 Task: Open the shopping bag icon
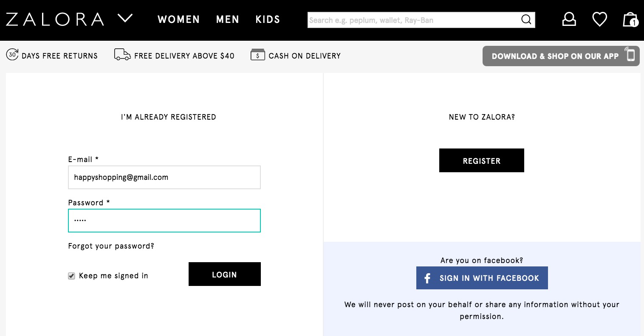pyautogui.click(x=630, y=19)
